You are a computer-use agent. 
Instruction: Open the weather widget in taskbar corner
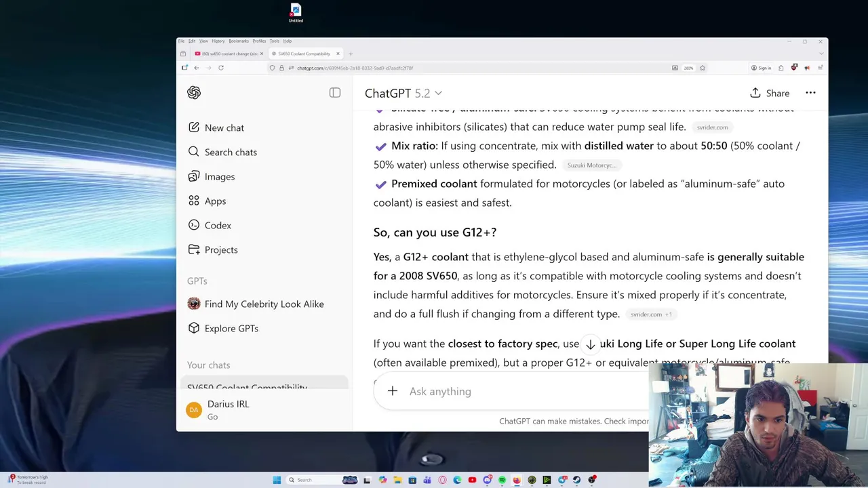[x=27, y=479]
